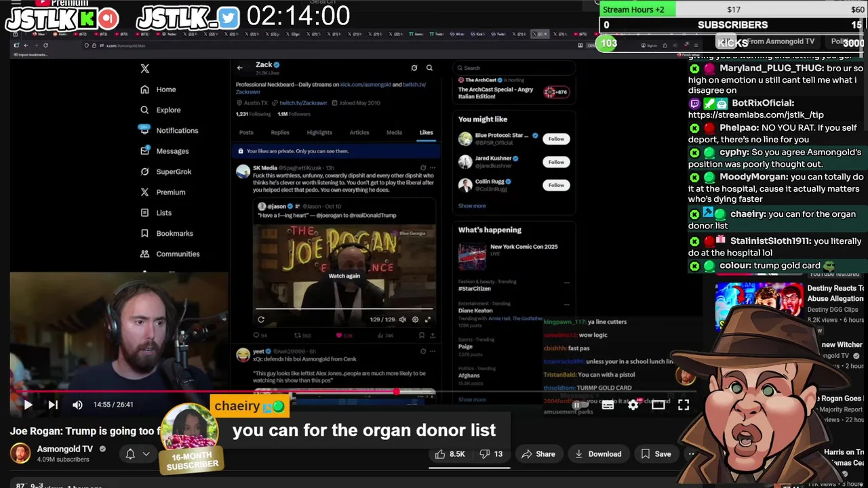Open more menu on yeet tweet

click(433, 351)
